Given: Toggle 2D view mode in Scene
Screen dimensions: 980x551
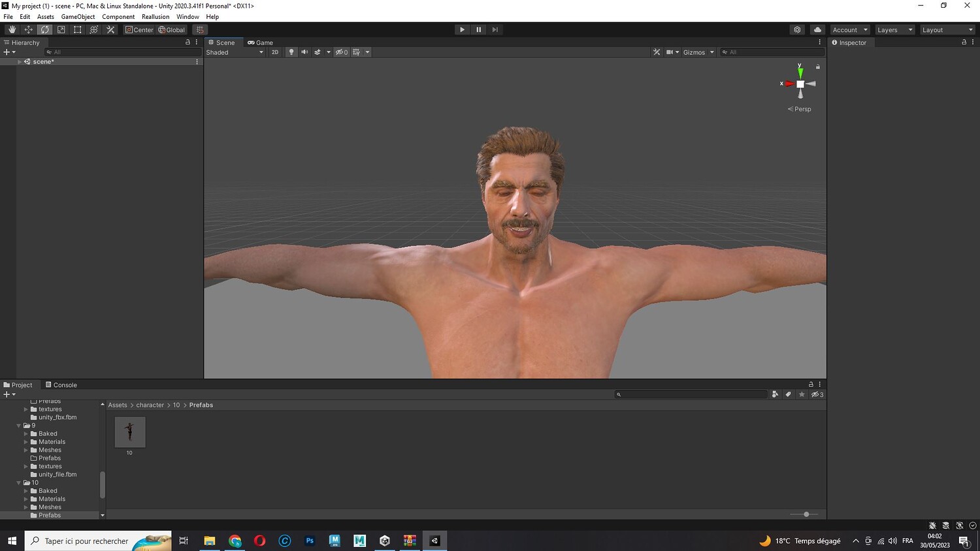Looking at the screenshot, I should (x=274, y=52).
